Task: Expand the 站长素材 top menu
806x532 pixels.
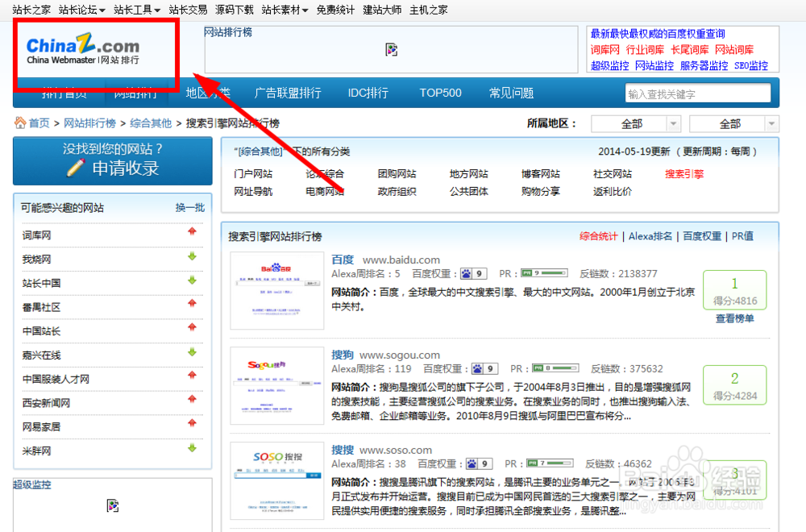Action: (285, 10)
